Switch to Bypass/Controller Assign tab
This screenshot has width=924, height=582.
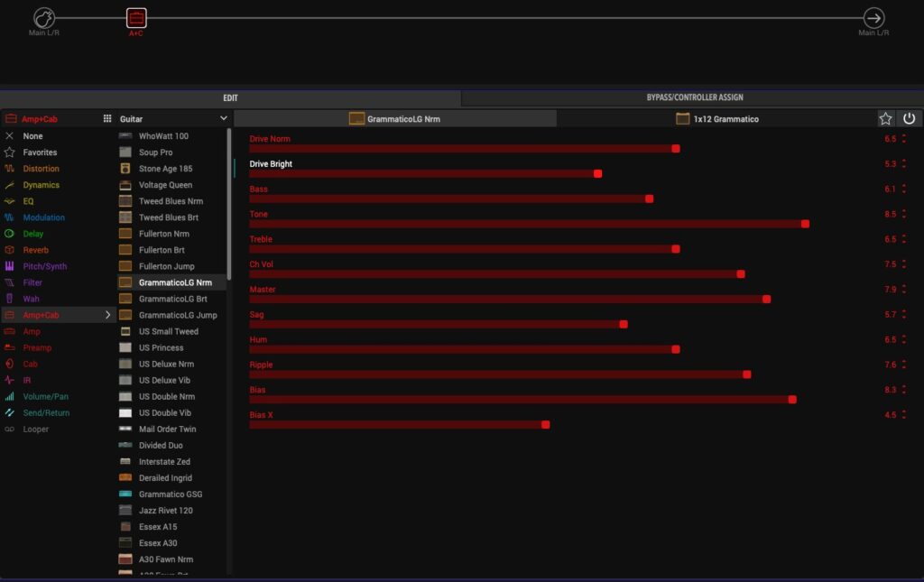(694, 97)
